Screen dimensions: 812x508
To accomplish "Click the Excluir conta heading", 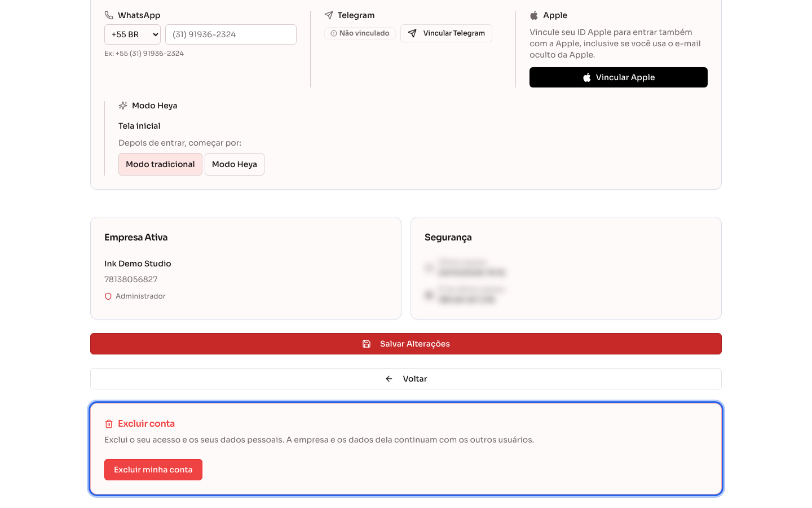I will pos(146,424).
